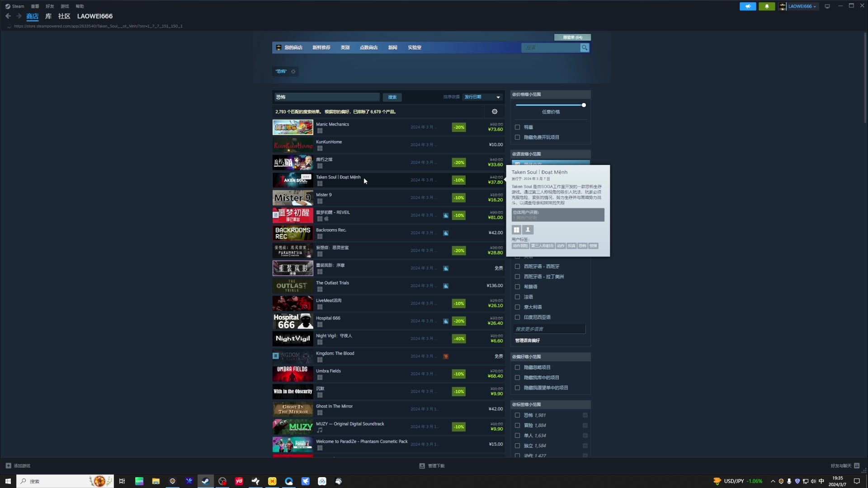868x488 pixels.
Task: Switch to the 库 library tab
Action: coord(48,16)
